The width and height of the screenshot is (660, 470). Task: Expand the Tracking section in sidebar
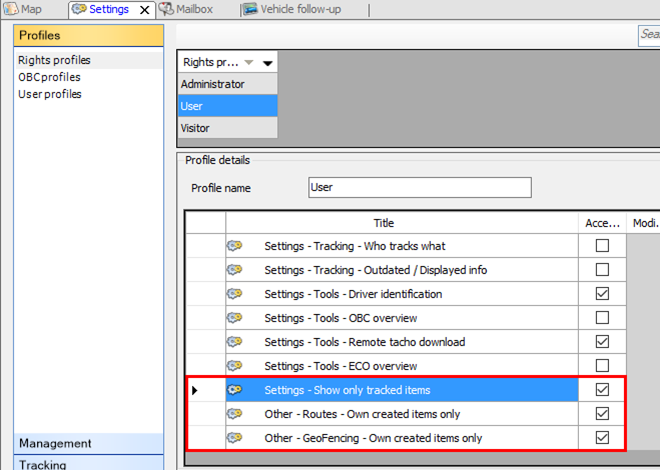pos(88,464)
